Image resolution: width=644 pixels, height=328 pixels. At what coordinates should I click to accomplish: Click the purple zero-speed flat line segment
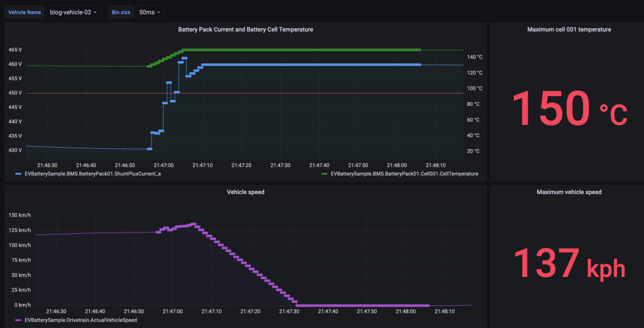click(x=363, y=305)
